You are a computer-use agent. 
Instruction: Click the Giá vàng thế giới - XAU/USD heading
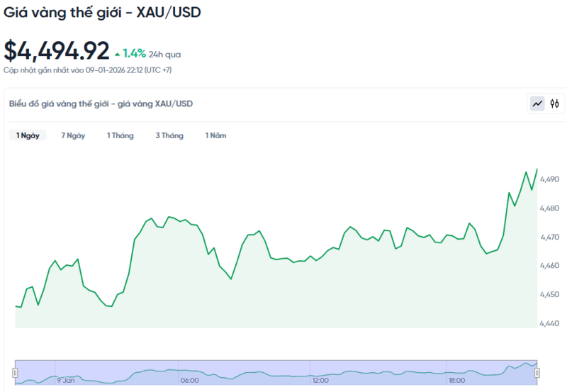(x=102, y=13)
